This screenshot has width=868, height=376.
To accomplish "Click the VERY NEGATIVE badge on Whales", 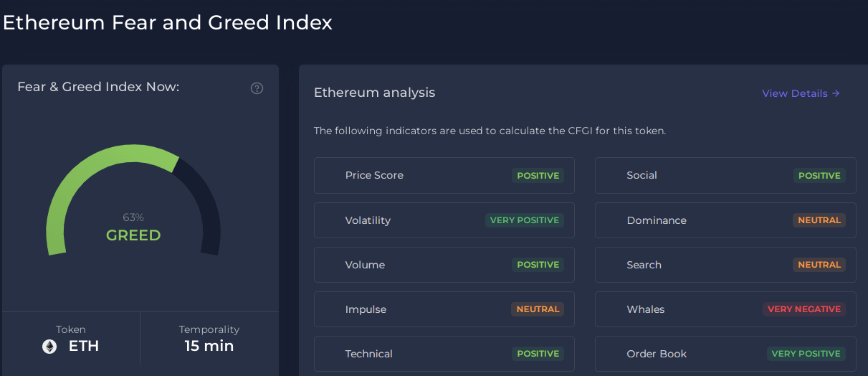I will coord(804,309).
